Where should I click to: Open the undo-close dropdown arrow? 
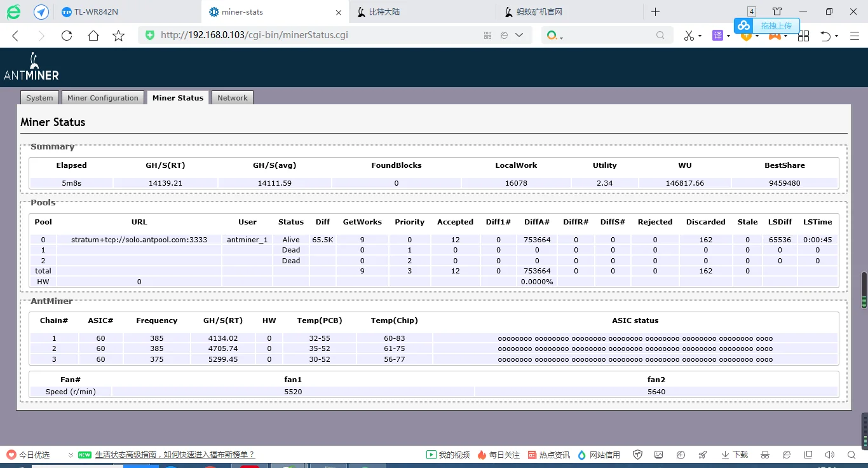point(836,36)
